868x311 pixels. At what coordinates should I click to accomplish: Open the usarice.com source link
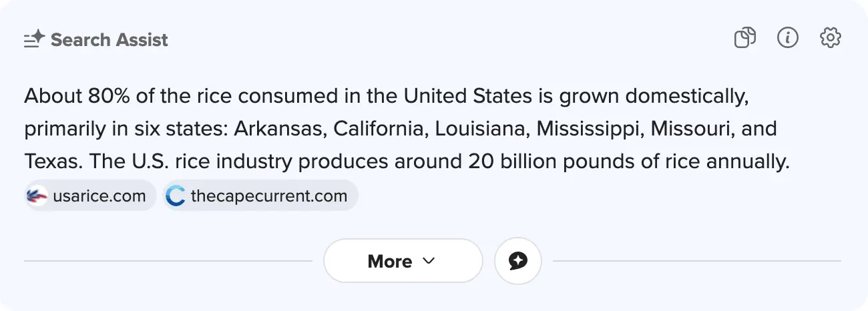click(x=99, y=196)
